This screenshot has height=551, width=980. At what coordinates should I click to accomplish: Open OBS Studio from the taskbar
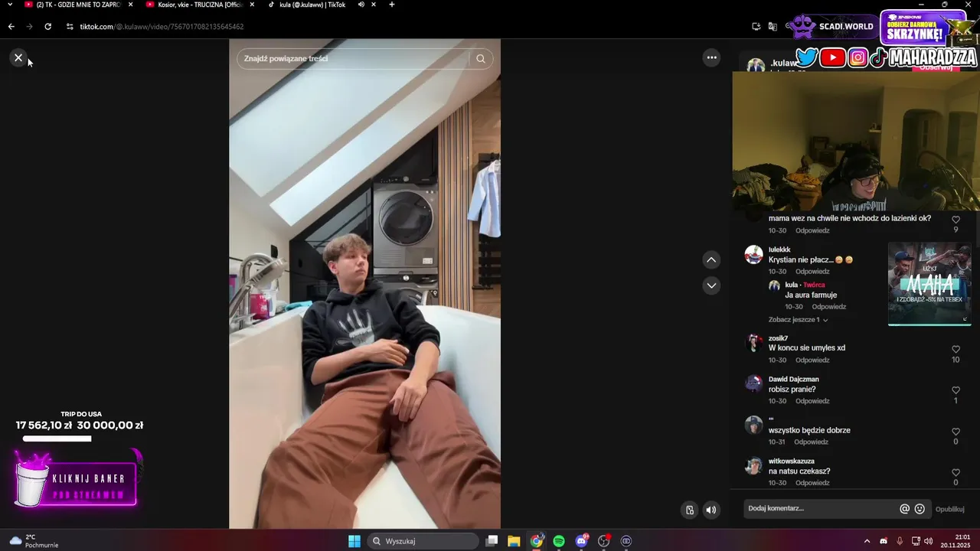tap(604, 541)
